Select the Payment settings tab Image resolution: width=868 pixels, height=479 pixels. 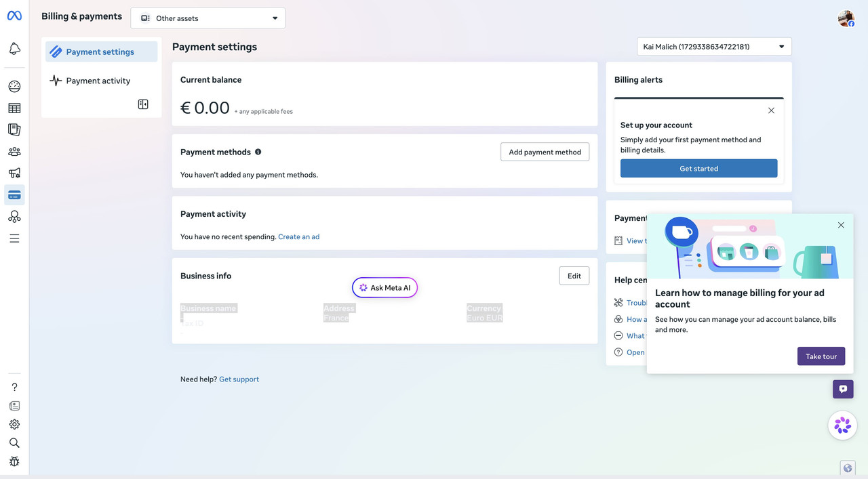pyautogui.click(x=101, y=51)
